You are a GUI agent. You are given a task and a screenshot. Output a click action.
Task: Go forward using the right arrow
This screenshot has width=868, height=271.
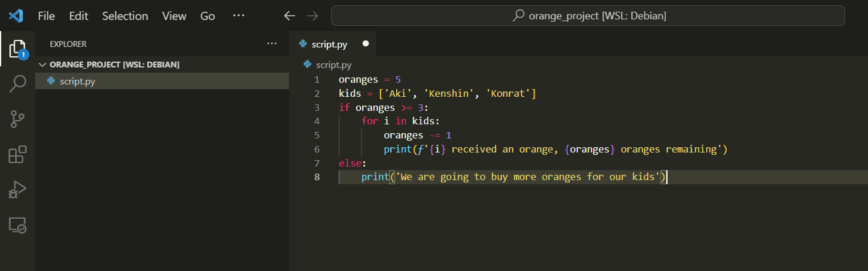312,16
